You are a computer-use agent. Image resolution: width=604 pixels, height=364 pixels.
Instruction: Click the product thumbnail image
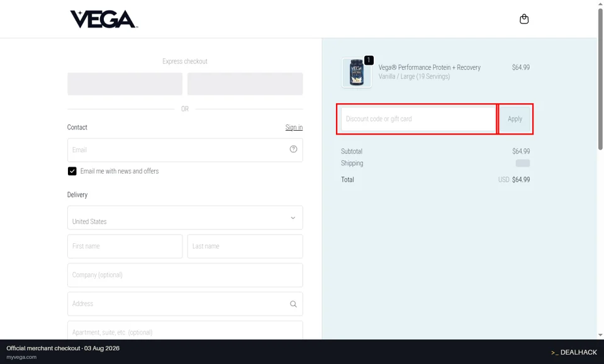coord(356,73)
